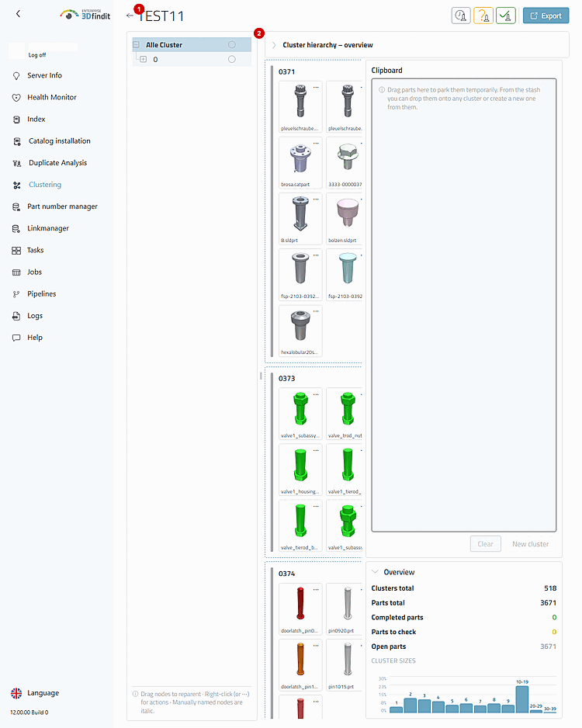The image size is (582, 728).
Task: Select radio button for node 0
Action: click(231, 60)
